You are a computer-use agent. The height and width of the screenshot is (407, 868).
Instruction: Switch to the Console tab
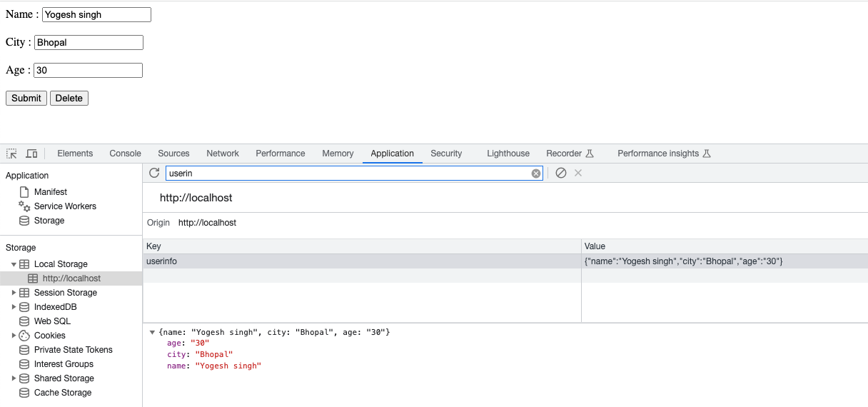click(125, 154)
